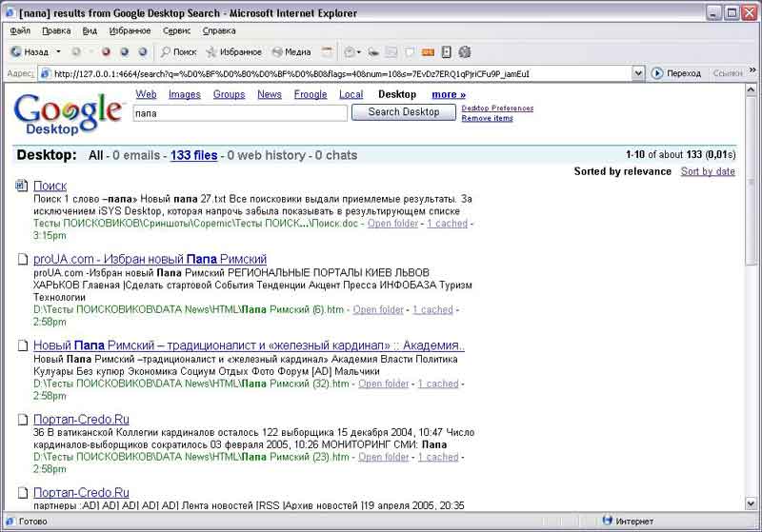Open the Файл menu
Viewport: 762px width, 532px height.
20,30
